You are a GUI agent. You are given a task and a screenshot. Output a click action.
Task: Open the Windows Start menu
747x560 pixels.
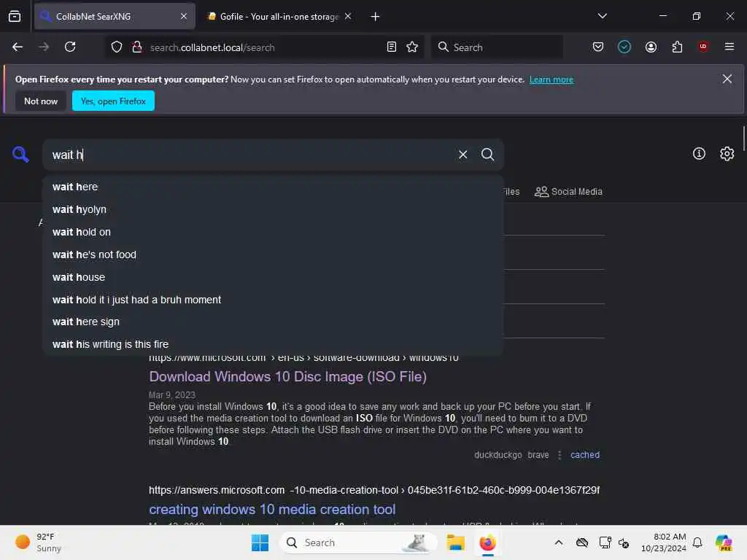[x=260, y=542]
